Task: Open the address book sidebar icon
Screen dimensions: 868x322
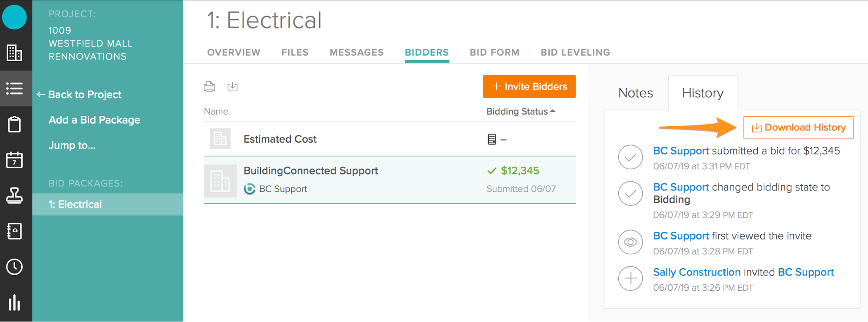Action: point(14,231)
